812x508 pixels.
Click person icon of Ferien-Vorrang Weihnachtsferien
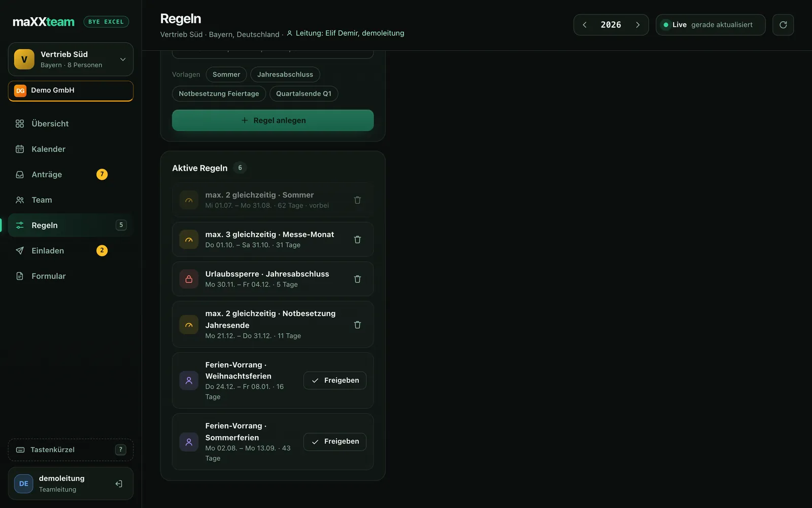(x=189, y=380)
